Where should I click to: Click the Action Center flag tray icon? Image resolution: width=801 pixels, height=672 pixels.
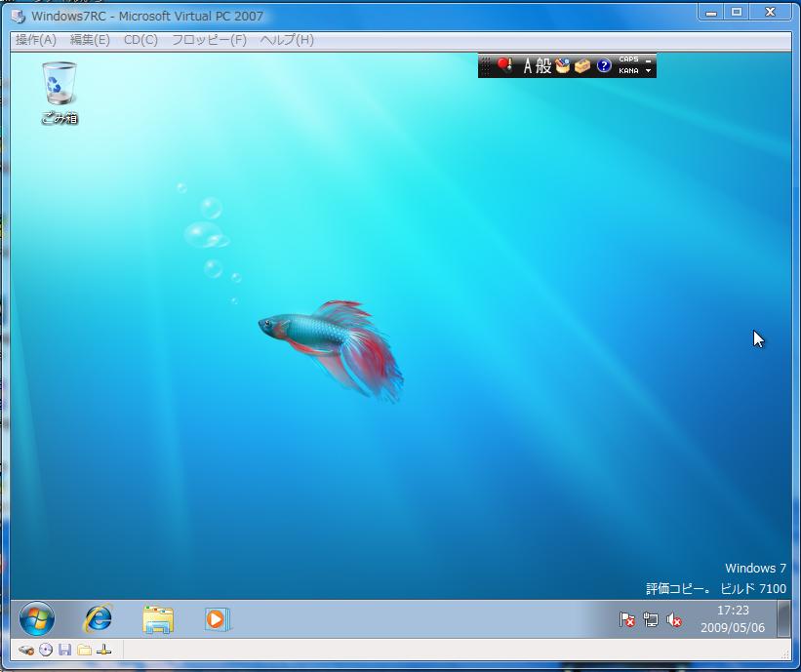[x=627, y=619]
